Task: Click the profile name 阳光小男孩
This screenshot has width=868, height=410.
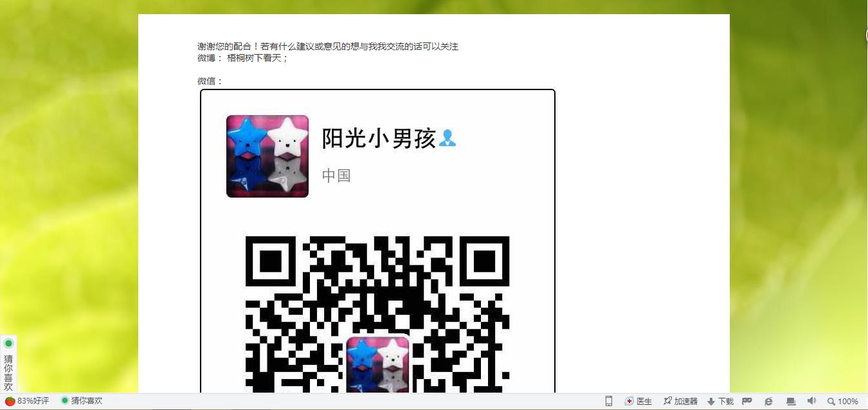Action: click(379, 138)
